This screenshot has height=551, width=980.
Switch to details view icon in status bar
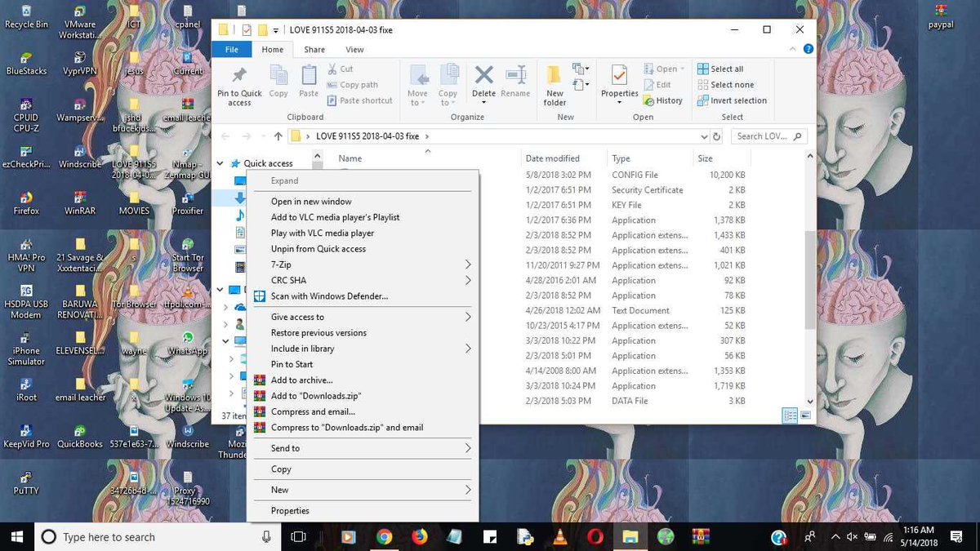[x=790, y=415]
